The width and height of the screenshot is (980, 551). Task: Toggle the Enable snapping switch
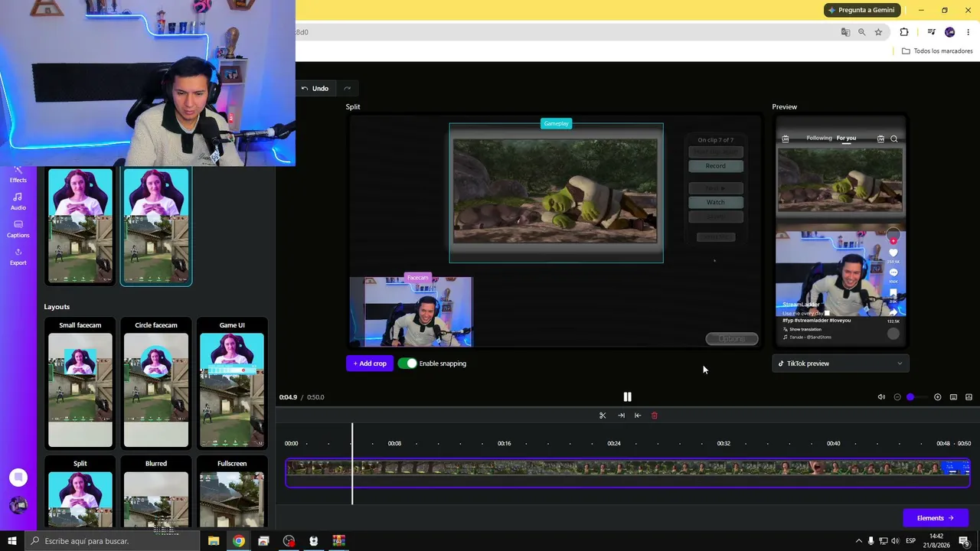pyautogui.click(x=407, y=364)
